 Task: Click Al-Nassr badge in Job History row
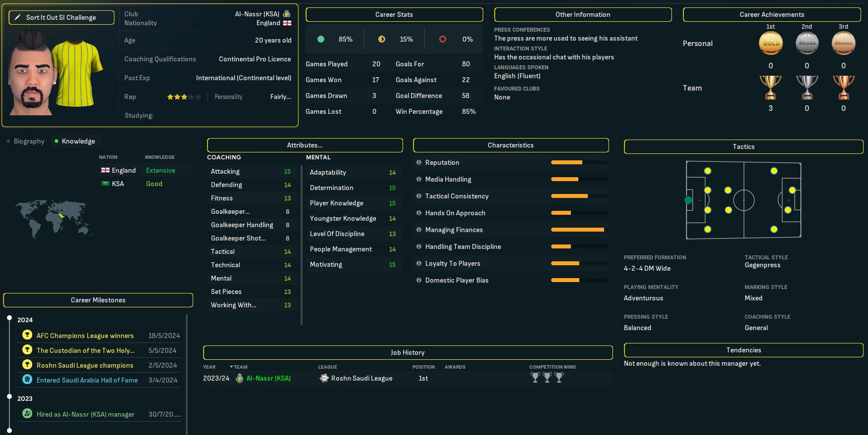pos(240,378)
